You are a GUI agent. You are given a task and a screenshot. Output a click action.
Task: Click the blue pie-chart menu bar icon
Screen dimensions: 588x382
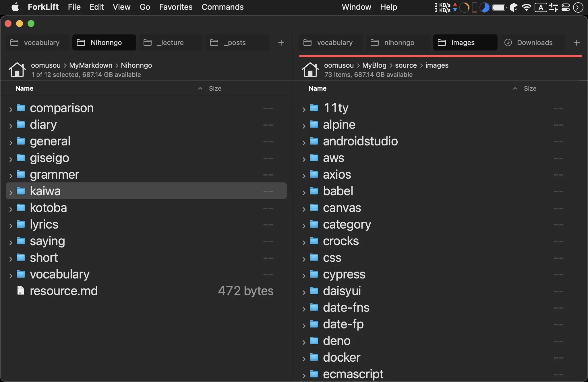point(485,7)
